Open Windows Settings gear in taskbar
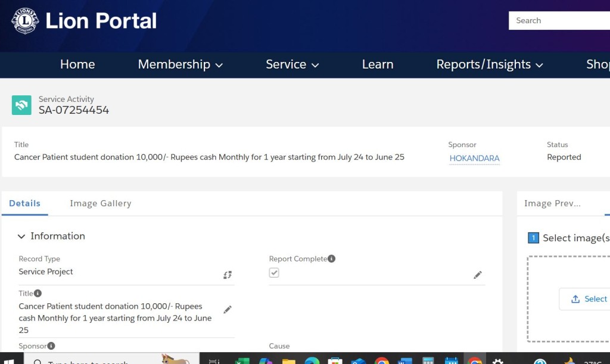Screen dimensions: 610x364 pyautogui.click(x=498, y=361)
